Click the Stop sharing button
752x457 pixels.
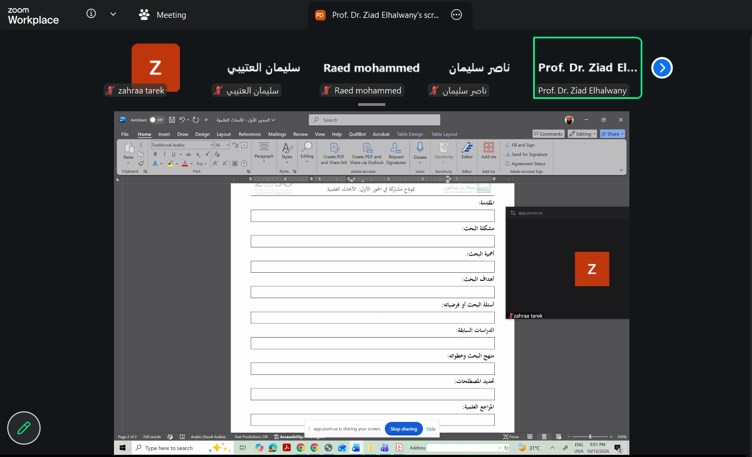coord(403,429)
